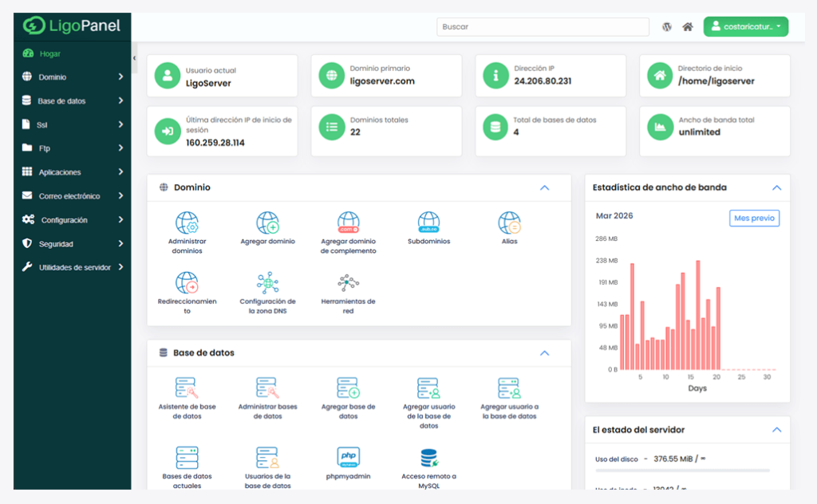Select Hogar in the sidebar
The height and width of the screenshot is (504, 817).
pyautogui.click(x=49, y=53)
